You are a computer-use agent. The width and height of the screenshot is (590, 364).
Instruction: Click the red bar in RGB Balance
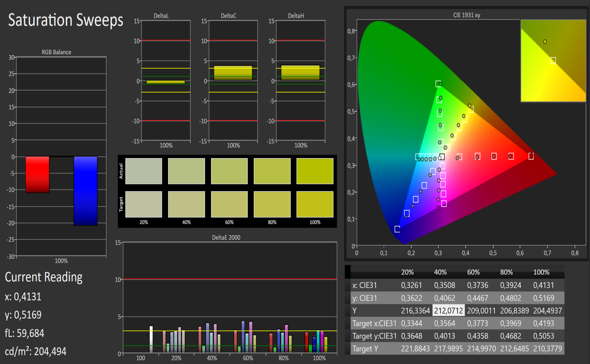(x=37, y=174)
